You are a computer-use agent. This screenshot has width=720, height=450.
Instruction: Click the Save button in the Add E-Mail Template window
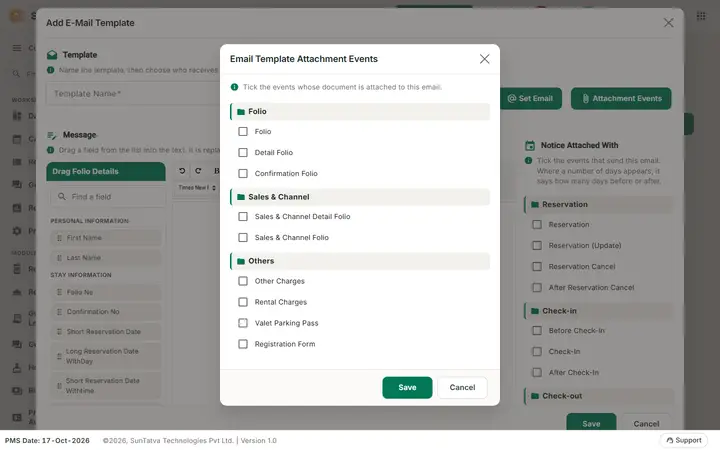pyautogui.click(x=591, y=423)
